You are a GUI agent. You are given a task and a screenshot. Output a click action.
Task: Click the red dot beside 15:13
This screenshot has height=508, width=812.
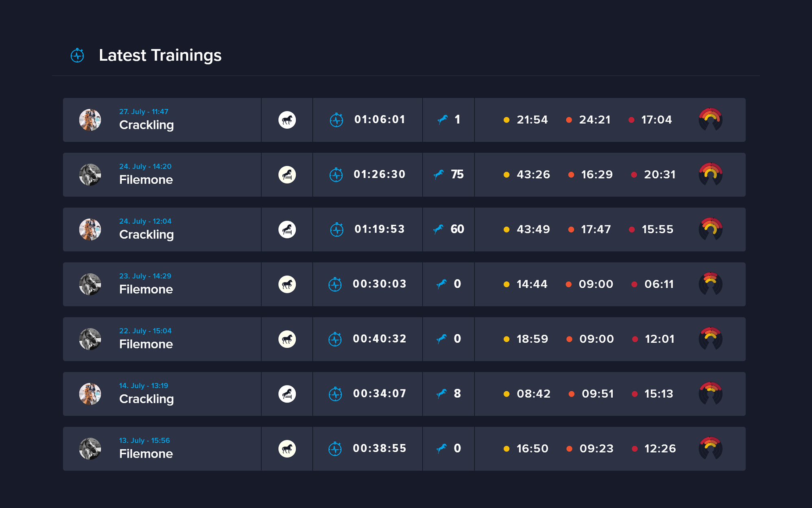[x=635, y=394]
